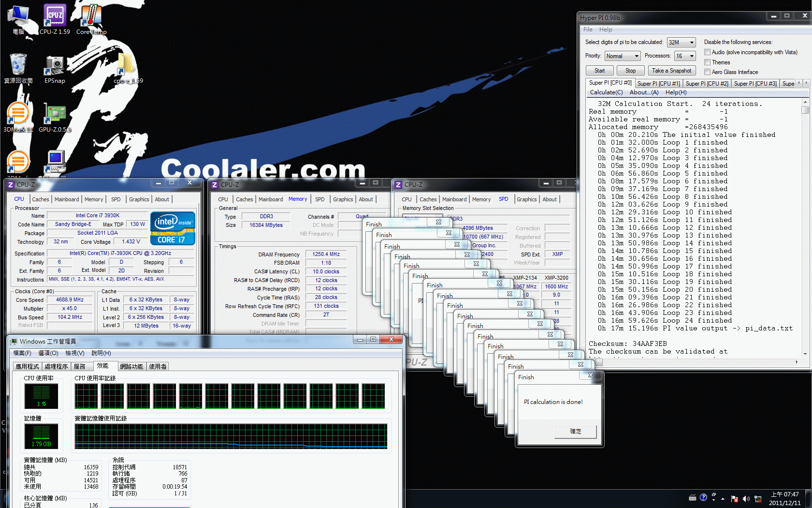The width and height of the screenshot is (812, 508).
Task: Open Graphics tab in CPU-Z Memory window
Action: click(x=343, y=199)
